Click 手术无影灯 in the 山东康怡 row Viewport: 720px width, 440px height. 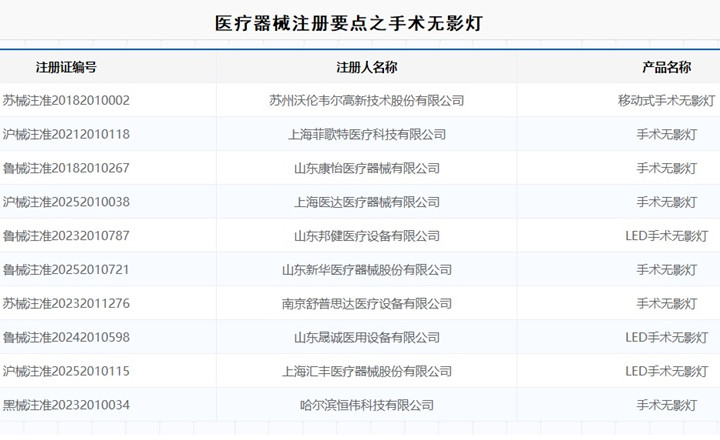(666, 168)
